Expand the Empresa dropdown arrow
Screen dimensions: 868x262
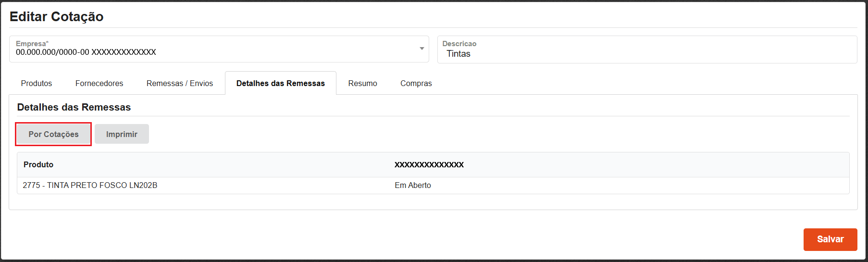[422, 49]
